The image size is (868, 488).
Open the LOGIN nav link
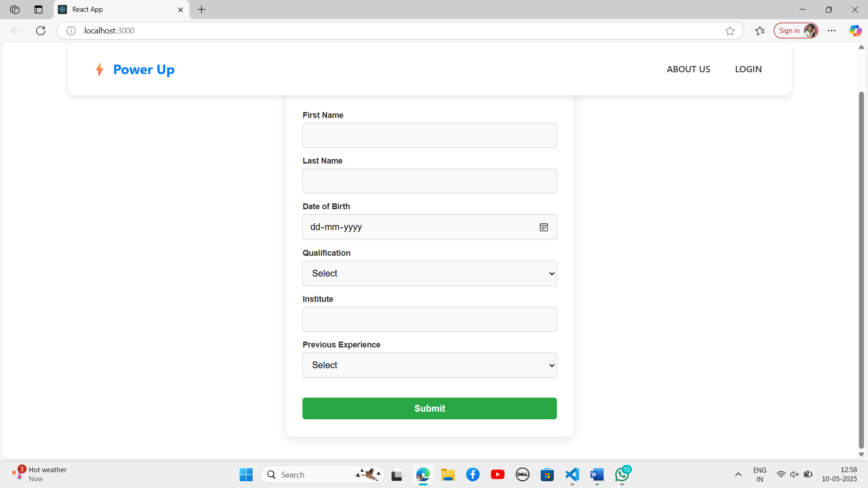[x=748, y=69]
